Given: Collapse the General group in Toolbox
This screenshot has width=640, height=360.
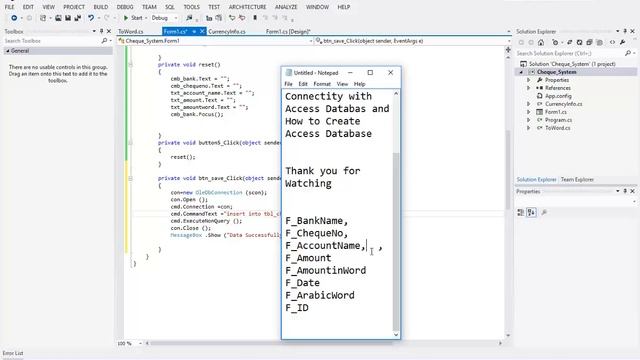Looking at the screenshot, I should 7,51.
